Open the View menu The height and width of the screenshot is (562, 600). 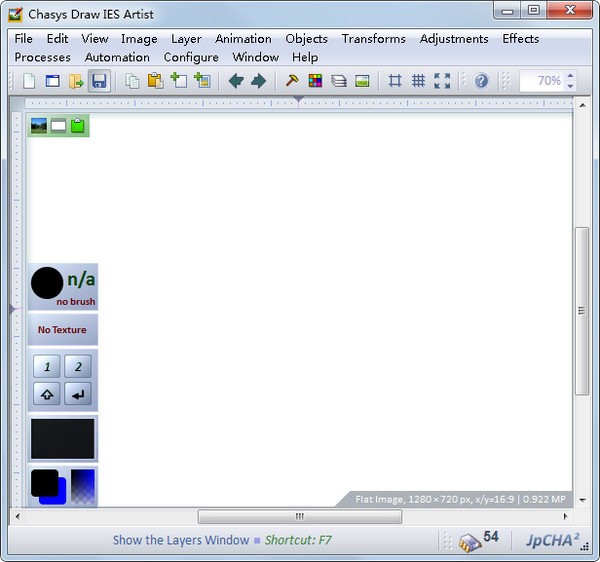pyautogui.click(x=95, y=39)
